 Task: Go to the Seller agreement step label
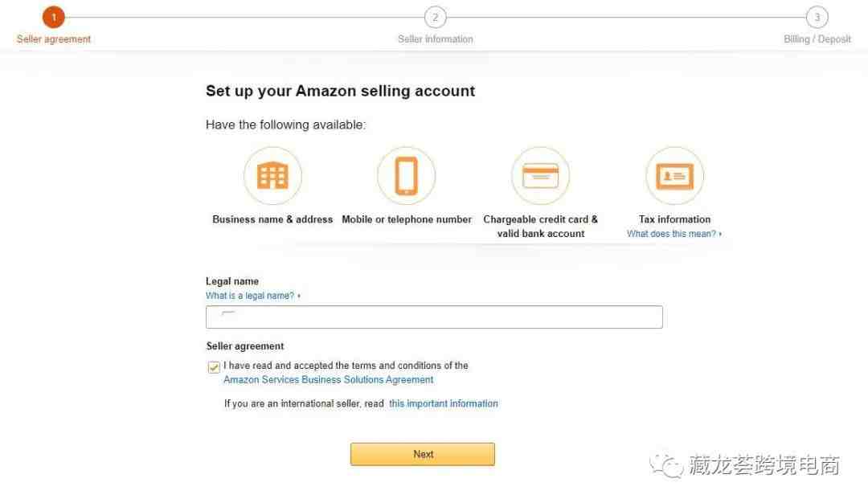click(54, 39)
